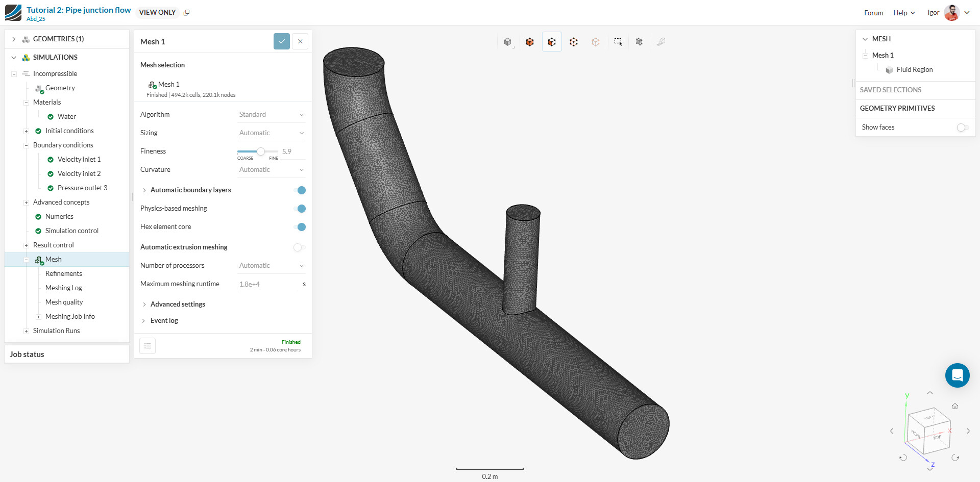Viewport: 980px width, 482px height.
Task: Open the Curvature dropdown
Action: tap(272, 170)
